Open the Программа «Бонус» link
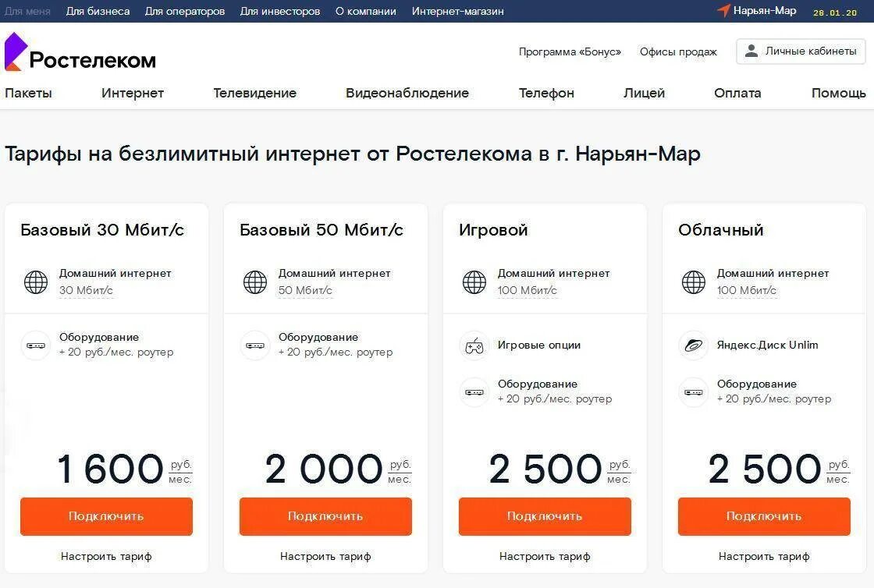 click(x=570, y=51)
